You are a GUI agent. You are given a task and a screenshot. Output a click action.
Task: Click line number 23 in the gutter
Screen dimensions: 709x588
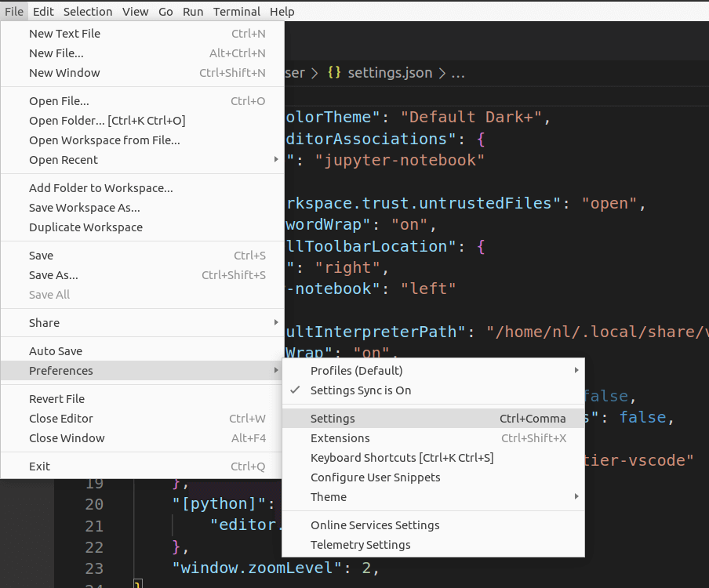pyautogui.click(x=94, y=568)
